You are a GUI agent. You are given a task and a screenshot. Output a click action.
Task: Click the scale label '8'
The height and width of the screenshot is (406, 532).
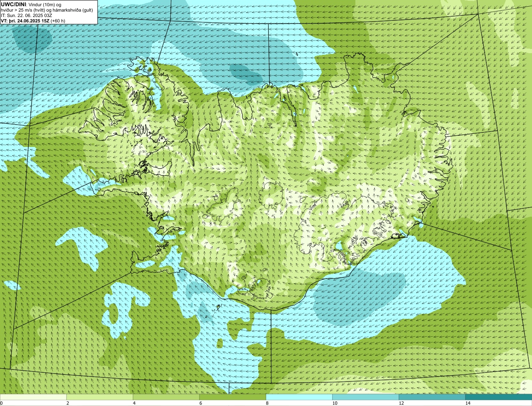[x=267, y=403]
